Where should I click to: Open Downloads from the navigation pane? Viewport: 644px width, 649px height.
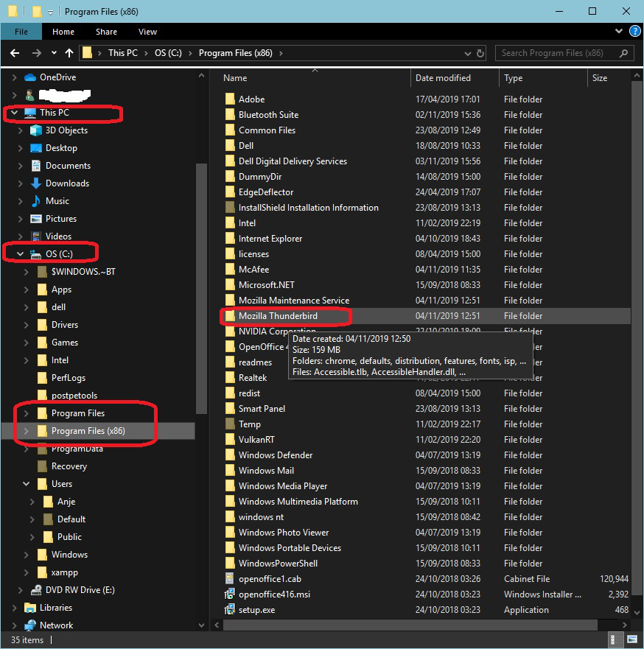[67, 183]
